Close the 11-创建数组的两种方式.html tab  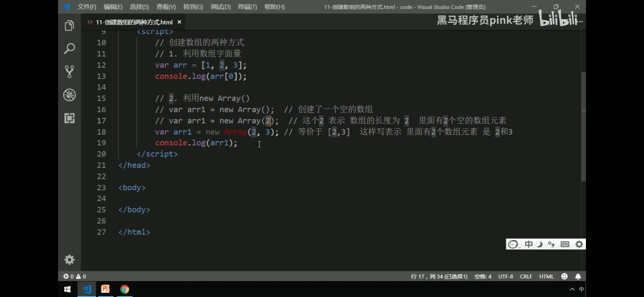[x=179, y=22]
